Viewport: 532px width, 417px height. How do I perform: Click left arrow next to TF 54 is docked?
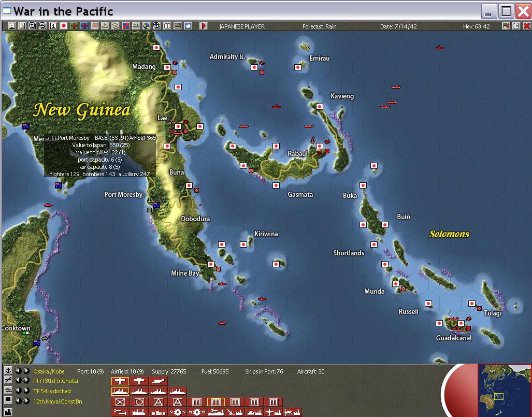(x=18, y=391)
